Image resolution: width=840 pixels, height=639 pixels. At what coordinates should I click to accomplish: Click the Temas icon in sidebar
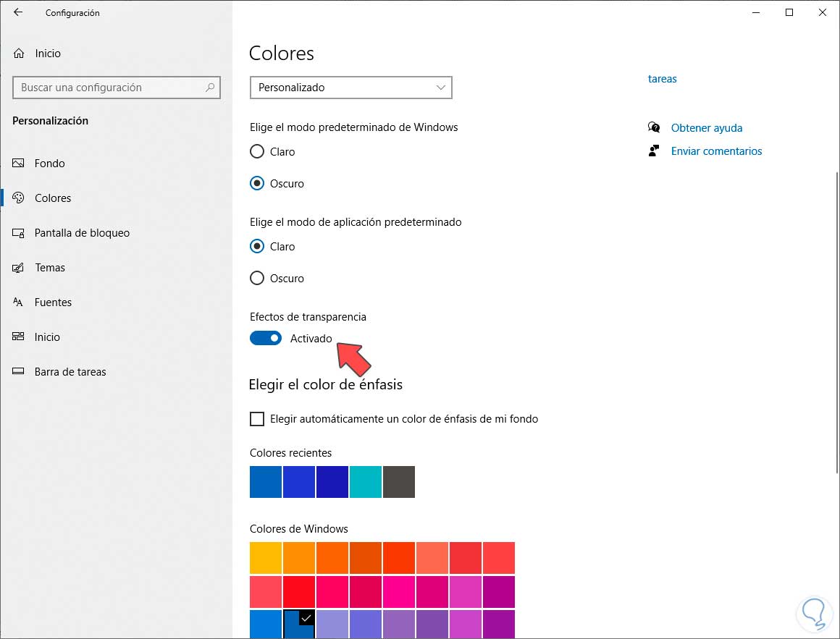20,268
